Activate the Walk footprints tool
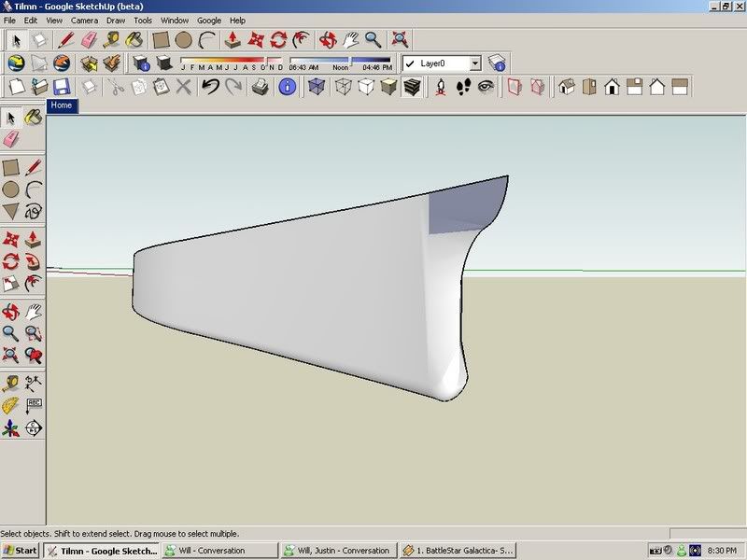This screenshot has width=747, height=560. point(463,87)
